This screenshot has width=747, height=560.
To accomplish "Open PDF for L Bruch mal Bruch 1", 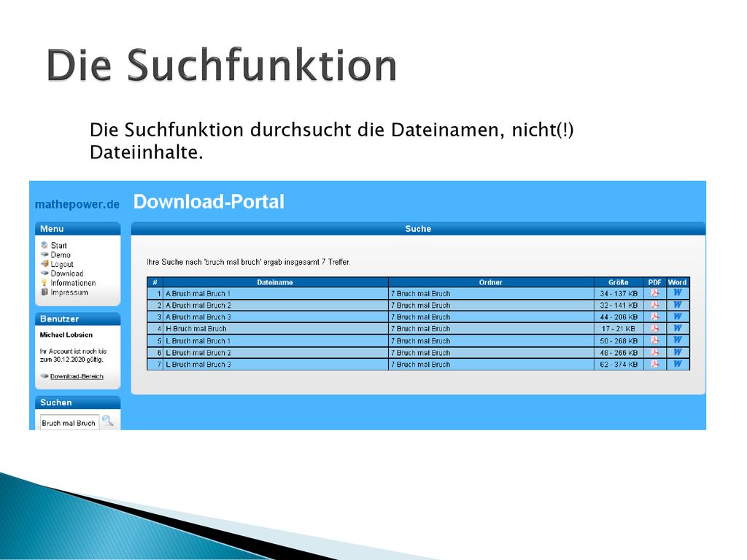I will (x=654, y=340).
